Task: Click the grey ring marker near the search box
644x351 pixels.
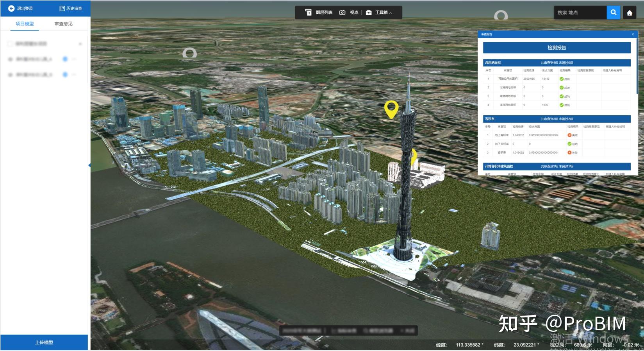Action: [501, 15]
